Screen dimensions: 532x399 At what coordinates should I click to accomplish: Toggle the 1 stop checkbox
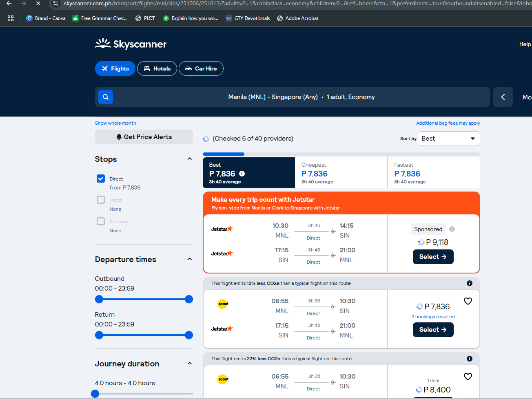(101, 200)
